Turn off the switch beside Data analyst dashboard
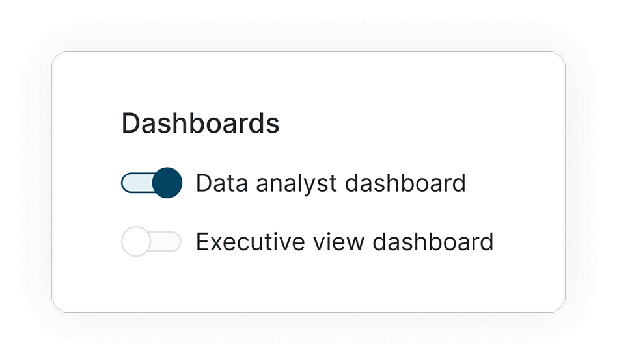This screenshot has height=364, width=617. 152,183
